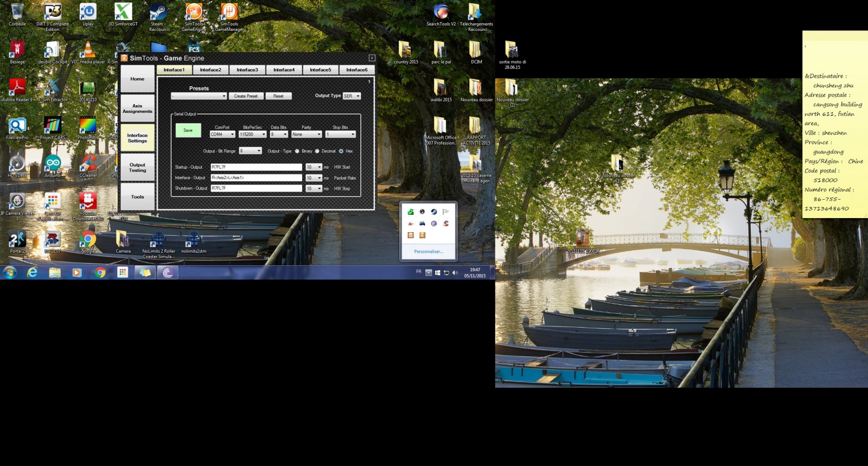The image size is (868, 466).
Task: Open the Axis Assignments section
Action: (x=137, y=108)
